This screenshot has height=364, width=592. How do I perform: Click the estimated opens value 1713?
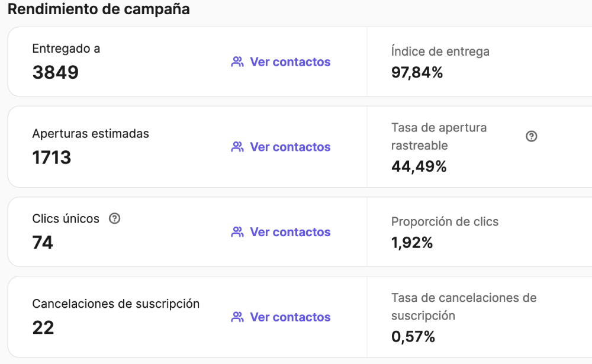(x=52, y=157)
